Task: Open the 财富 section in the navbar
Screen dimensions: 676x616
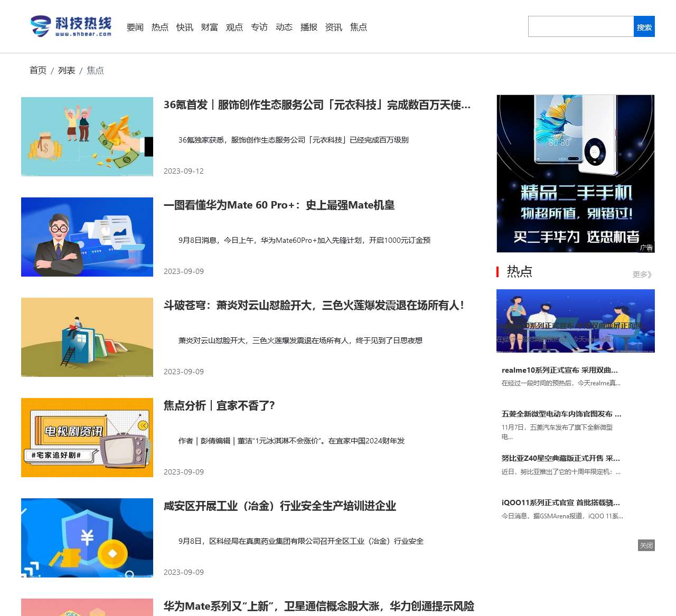Action: [x=209, y=27]
